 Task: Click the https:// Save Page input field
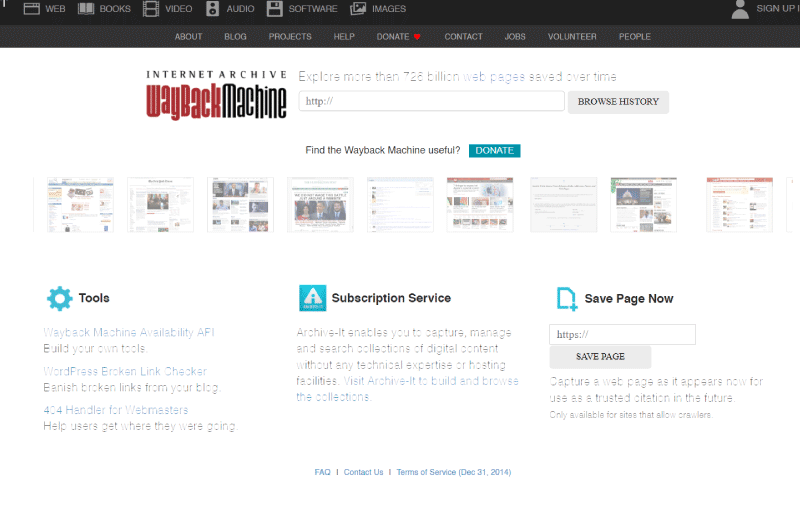[x=622, y=335]
